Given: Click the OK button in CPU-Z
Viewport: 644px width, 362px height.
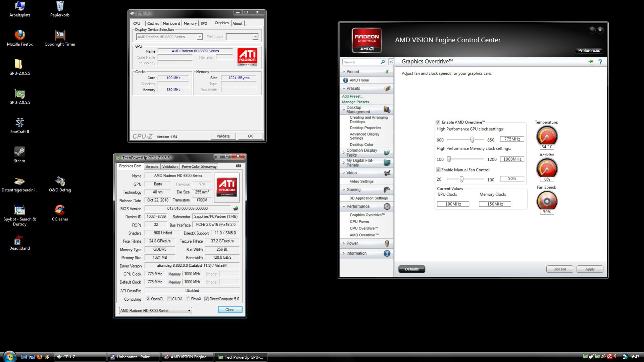Looking at the screenshot, I should point(250,136).
